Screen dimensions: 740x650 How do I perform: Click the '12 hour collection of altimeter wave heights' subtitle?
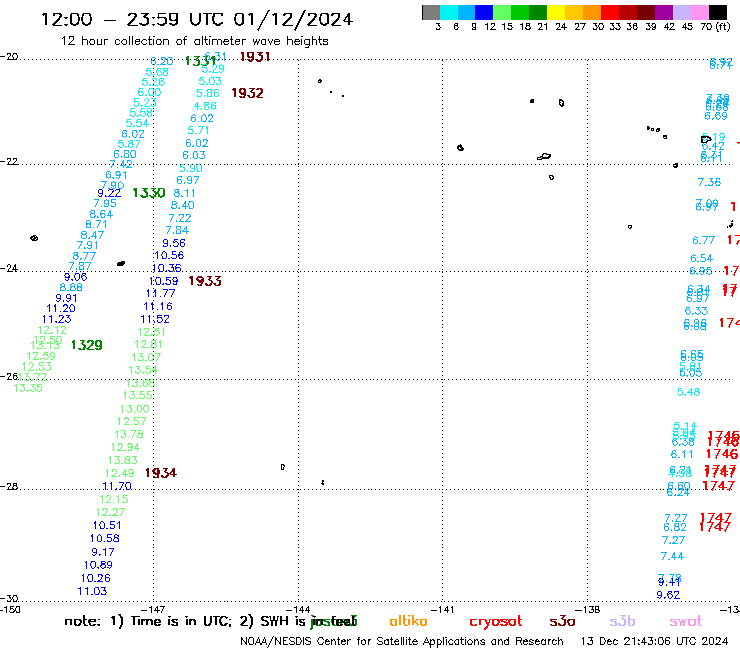pyautogui.click(x=194, y=41)
